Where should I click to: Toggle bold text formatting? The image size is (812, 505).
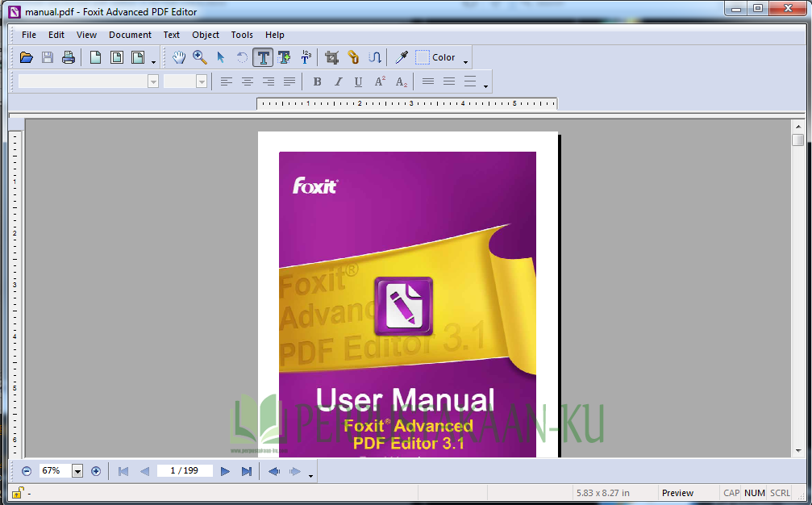pos(317,81)
